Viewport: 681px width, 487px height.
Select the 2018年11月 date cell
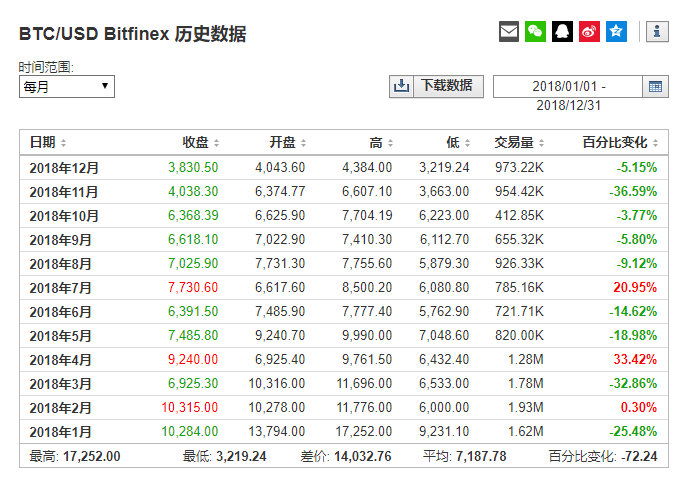pyautogui.click(x=63, y=192)
